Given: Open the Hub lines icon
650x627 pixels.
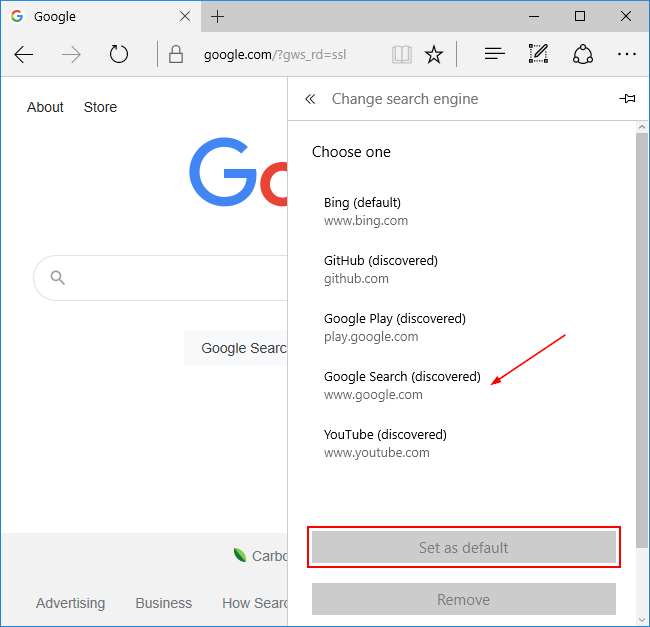Looking at the screenshot, I should tap(495, 54).
